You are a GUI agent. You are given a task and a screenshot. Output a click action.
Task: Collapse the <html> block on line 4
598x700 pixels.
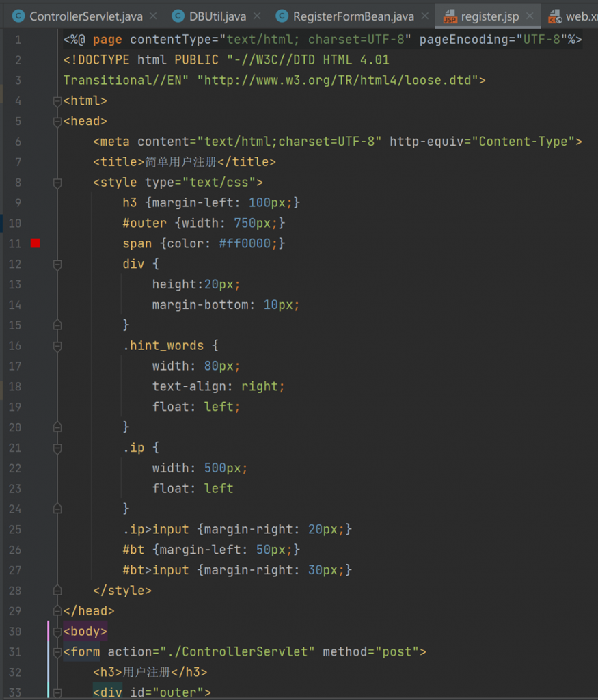57,101
